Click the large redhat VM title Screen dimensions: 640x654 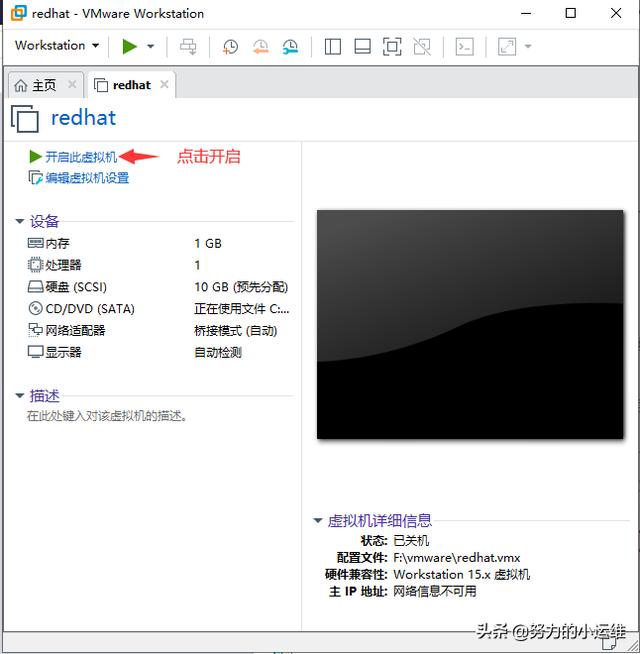click(x=83, y=118)
